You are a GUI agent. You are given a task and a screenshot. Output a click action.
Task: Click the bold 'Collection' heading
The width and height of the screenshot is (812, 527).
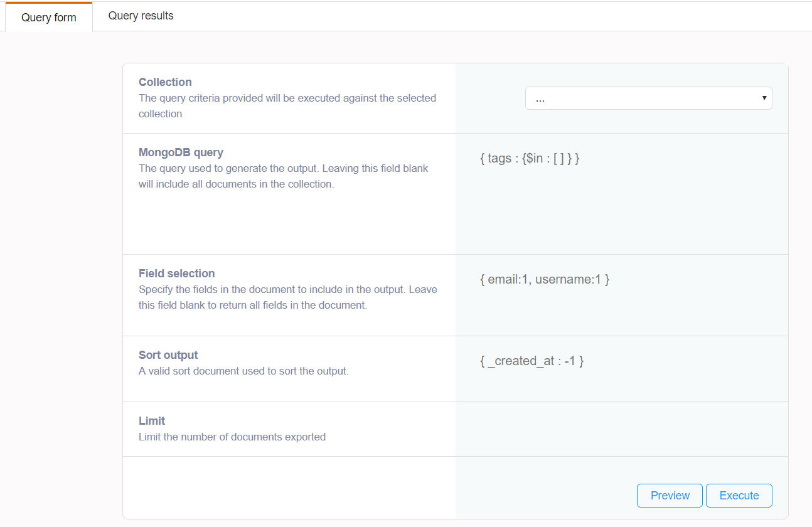[165, 82]
